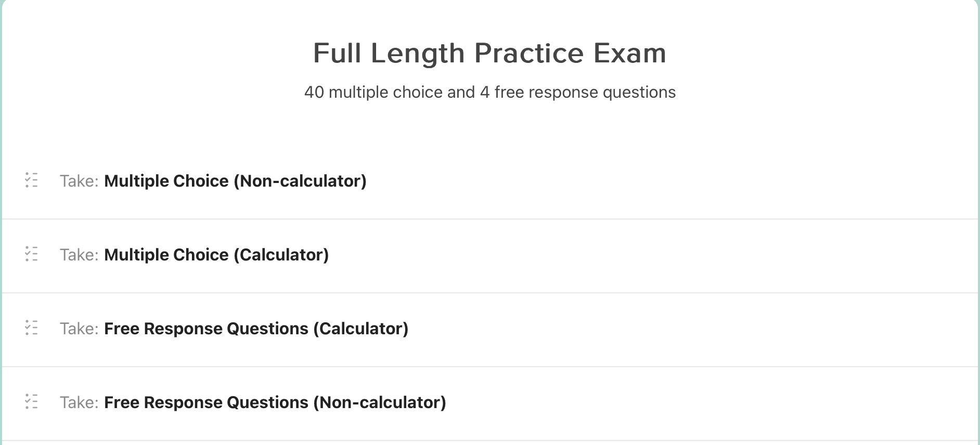The image size is (980, 445).
Task: Open Multiple Choice (Non-calculator) section
Action: pyautogui.click(x=235, y=181)
